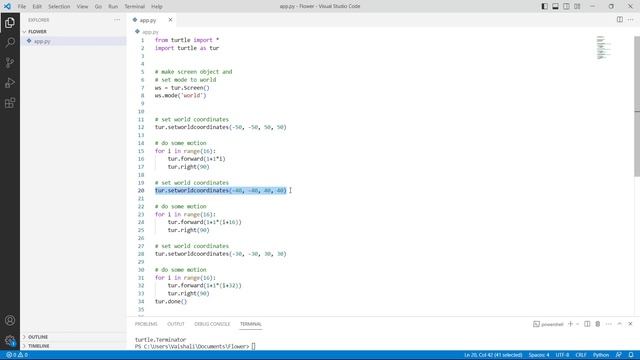Split the terminal pane
The image size is (640, 360).
click(587, 324)
